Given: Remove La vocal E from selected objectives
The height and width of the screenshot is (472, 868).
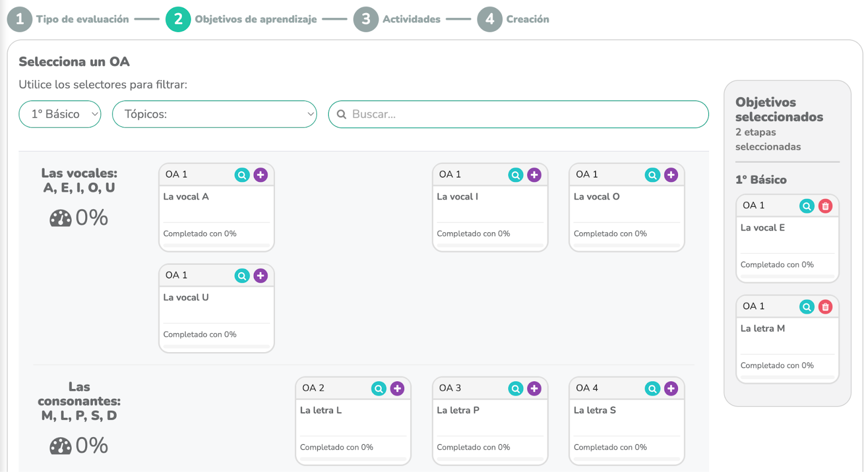Looking at the screenshot, I should click(x=825, y=206).
